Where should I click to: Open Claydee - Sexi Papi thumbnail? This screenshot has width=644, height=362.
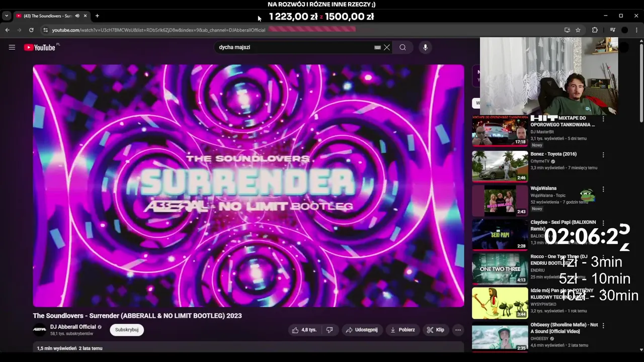tap(500, 235)
